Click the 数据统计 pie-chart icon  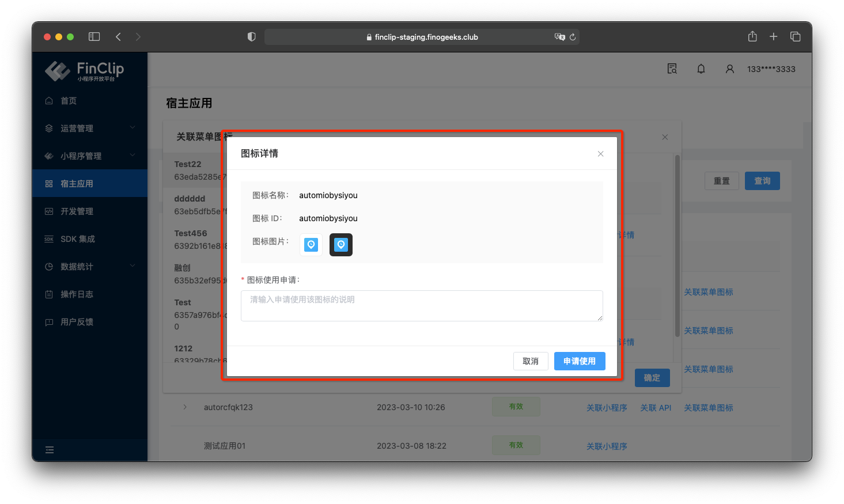tap(50, 266)
